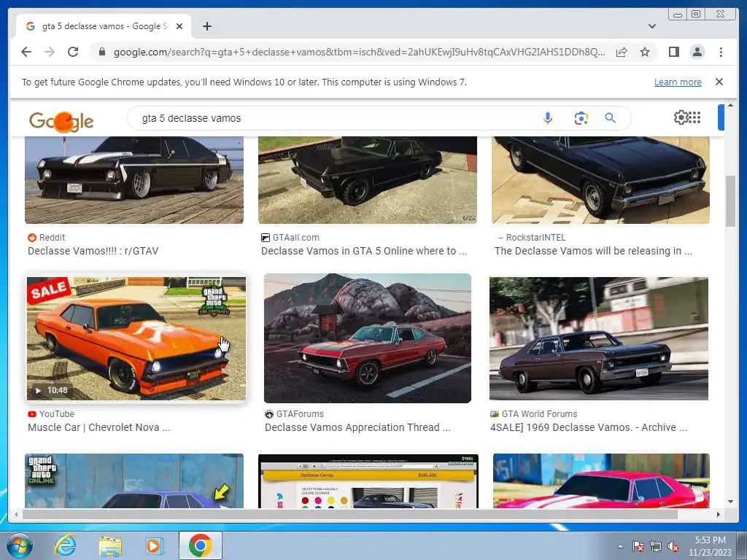Start voice search with the microphone icon
Viewport: 747px width, 560px height.
548,118
